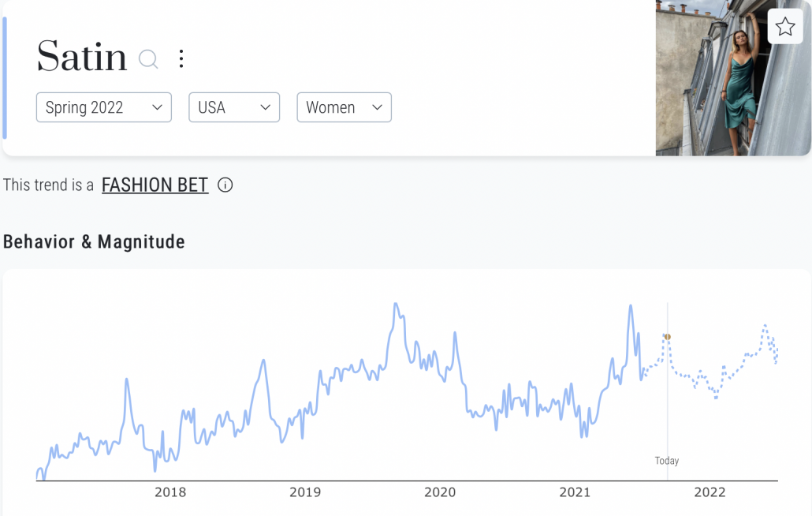
Task: Select the 2022 label on the timeline
Action: (710, 493)
